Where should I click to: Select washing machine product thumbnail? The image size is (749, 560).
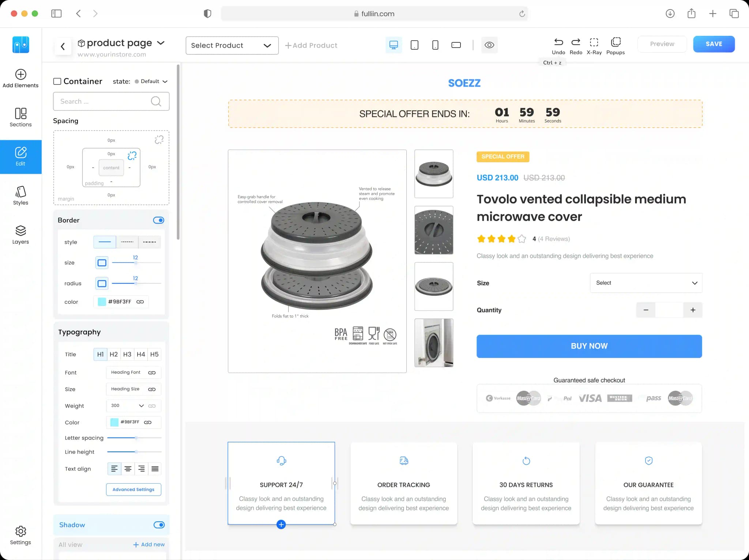coord(434,343)
